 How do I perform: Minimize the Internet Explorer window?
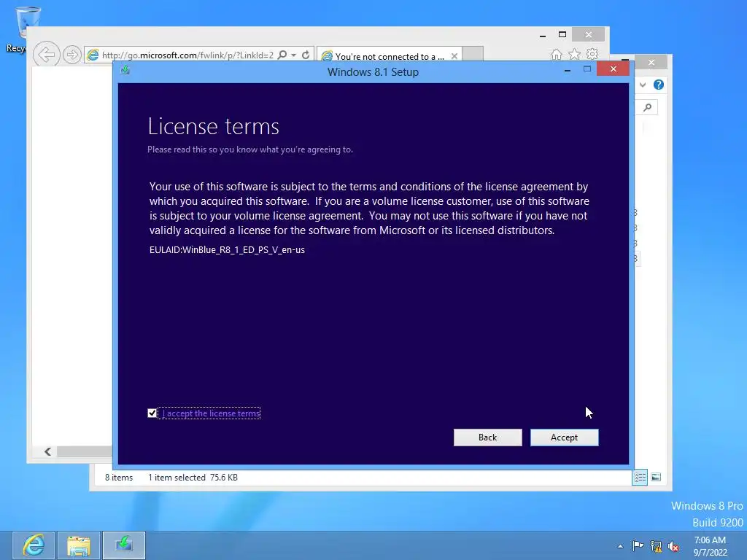[543, 35]
